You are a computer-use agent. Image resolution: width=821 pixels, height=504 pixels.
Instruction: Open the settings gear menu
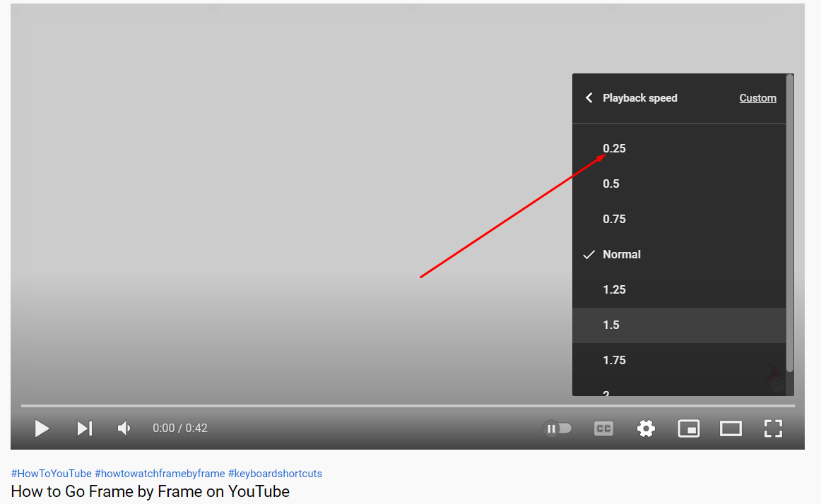coord(646,428)
